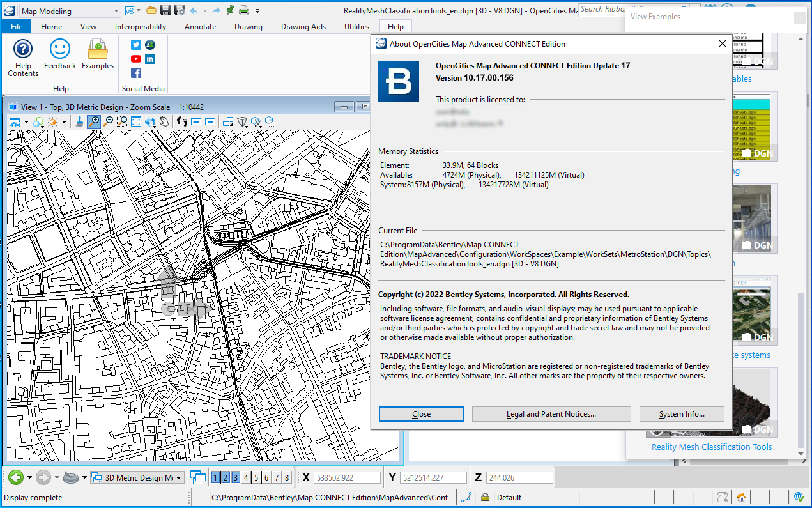The height and width of the screenshot is (508, 812).
Task: Click the Copy View icon
Action: point(228,121)
